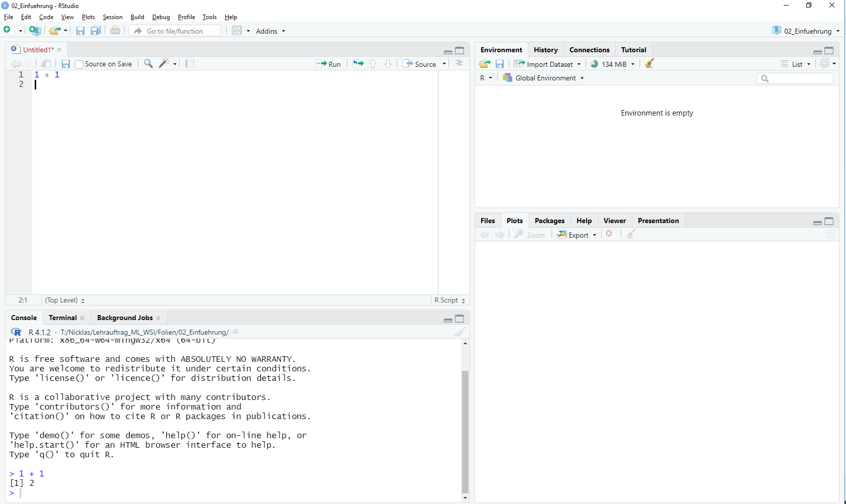The image size is (846, 504).
Task: Click the Run button in editor
Action: point(328,64)
